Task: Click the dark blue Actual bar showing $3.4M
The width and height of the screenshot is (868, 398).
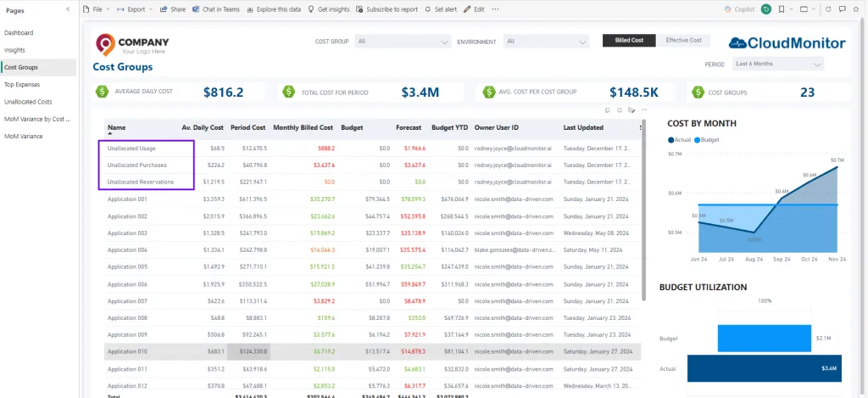Action: coord(765,368)
